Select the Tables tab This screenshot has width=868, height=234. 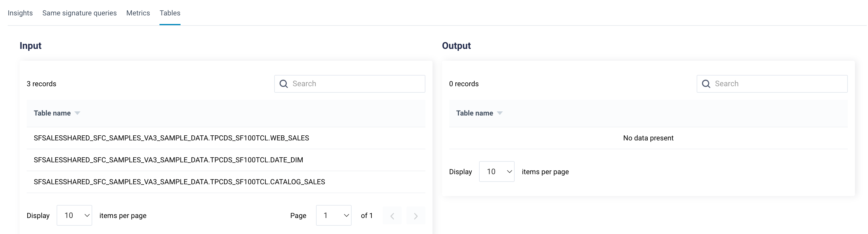point(170,13)
